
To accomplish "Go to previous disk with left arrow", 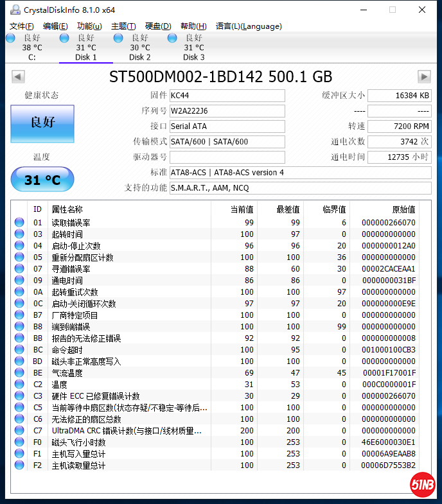I will click(18, 76).
